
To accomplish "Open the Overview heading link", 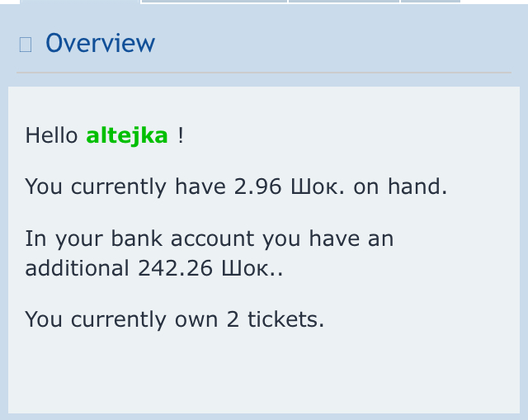I will point(100,43).
